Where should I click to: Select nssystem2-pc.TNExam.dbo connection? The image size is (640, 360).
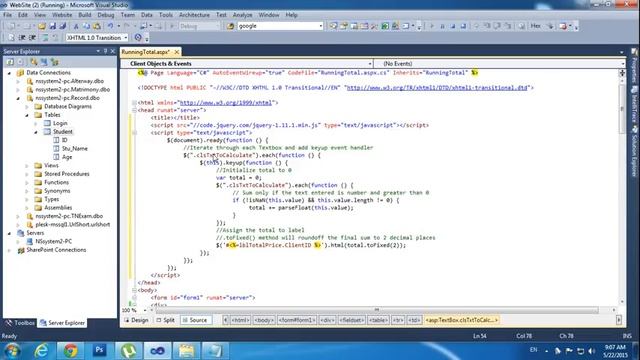click(69, 216)
